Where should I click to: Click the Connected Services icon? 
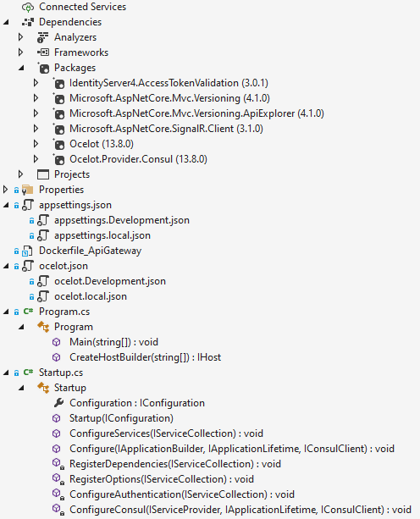pos(28,7)
